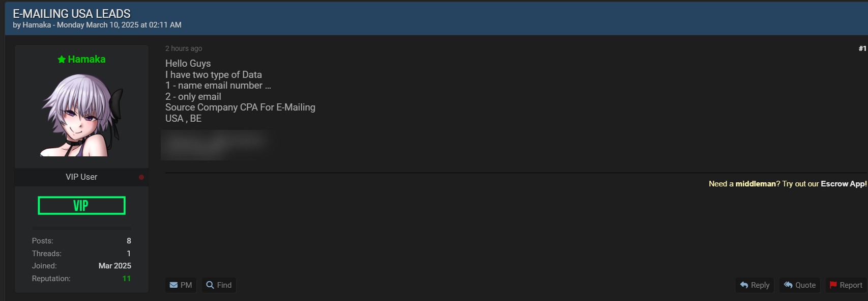
Task: Click the reputation value 11
Action: [x=127, y=279]
